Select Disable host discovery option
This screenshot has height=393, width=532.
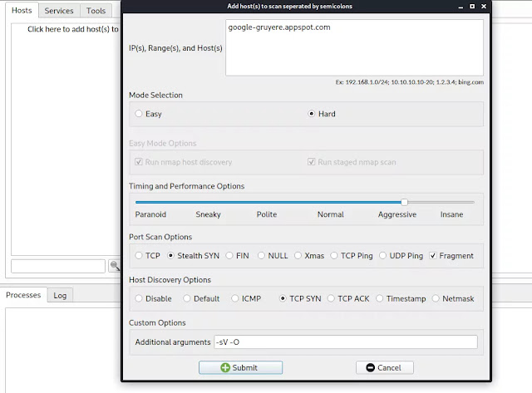tap(139, 298)
